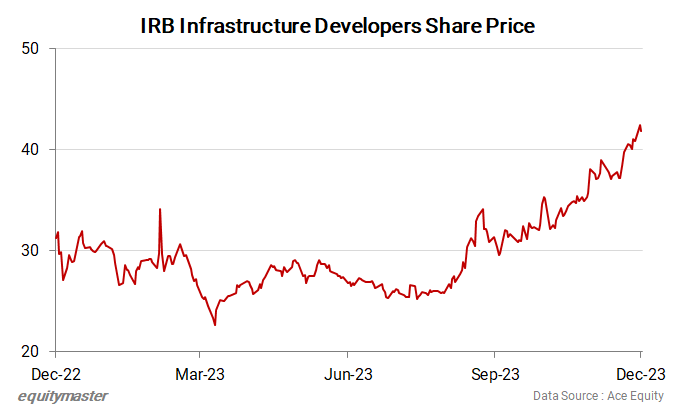Click the sharp price spike before Mar-23

160,210
